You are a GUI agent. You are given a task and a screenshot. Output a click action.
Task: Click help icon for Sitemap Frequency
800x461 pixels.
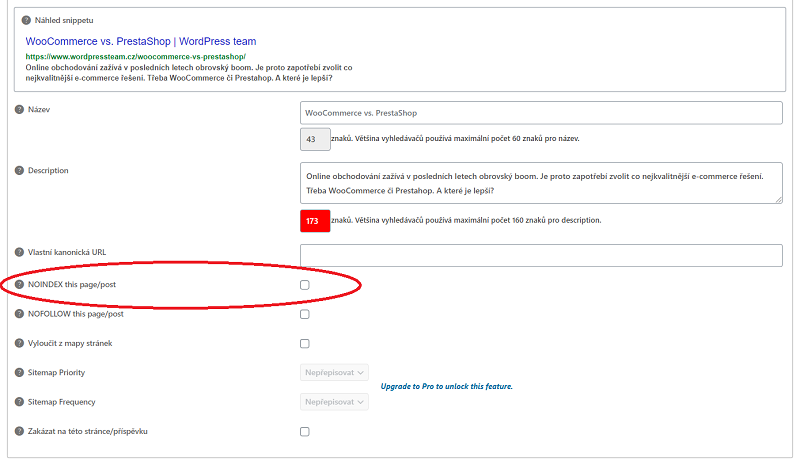coord(19,402)
